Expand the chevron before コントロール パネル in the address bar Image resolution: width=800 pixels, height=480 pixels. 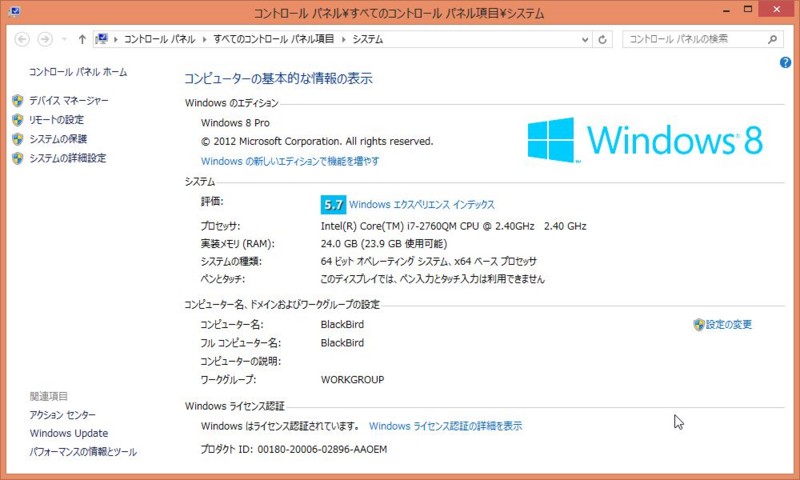click(x=116, y=39)
